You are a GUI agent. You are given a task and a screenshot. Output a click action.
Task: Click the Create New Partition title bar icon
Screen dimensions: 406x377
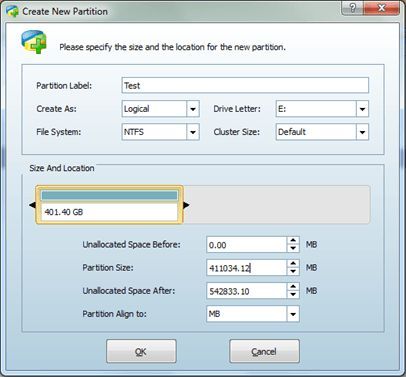[x=12, y=11]
